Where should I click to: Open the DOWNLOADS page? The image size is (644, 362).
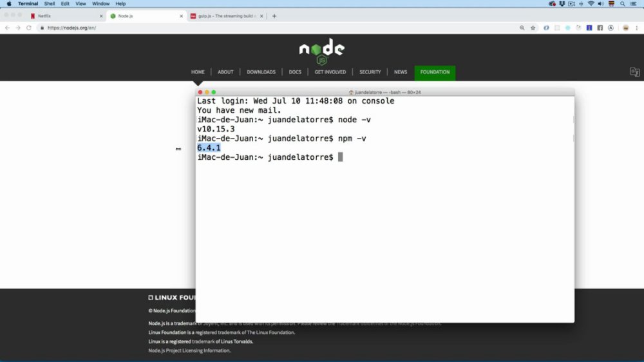click(261, 72)
